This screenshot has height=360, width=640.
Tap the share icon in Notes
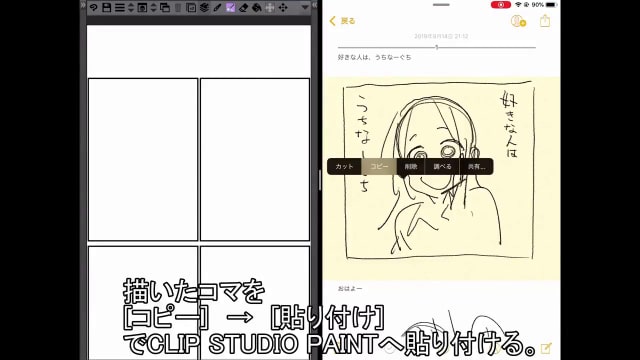[545, 20]
